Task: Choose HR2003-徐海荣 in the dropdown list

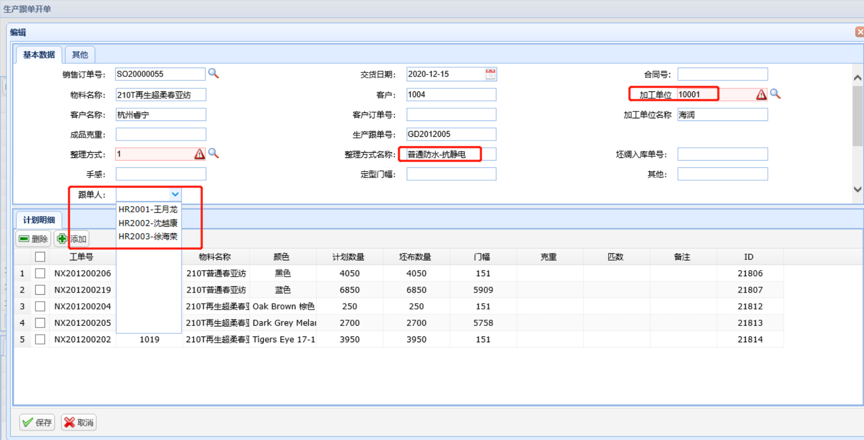Action: coord(148,237)
